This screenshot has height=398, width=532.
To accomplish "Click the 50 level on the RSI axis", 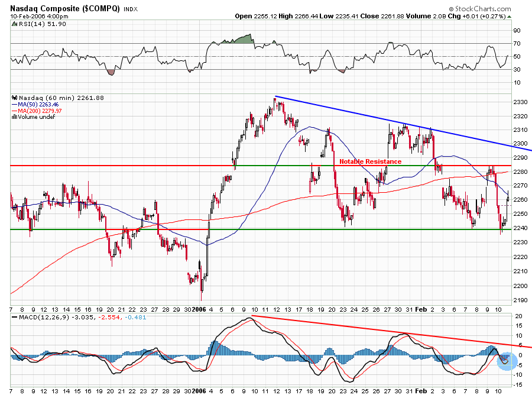I will (x=517, y=56).
